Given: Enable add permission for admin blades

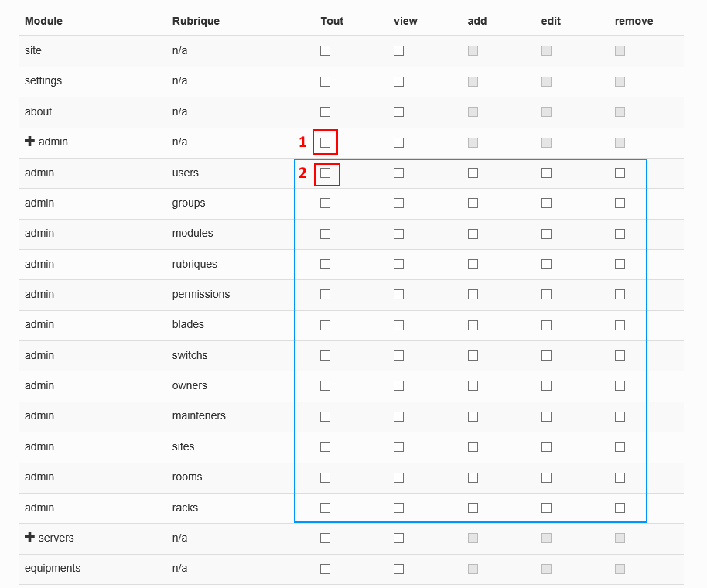Looking at the screenshot, I should coord(473,325).
